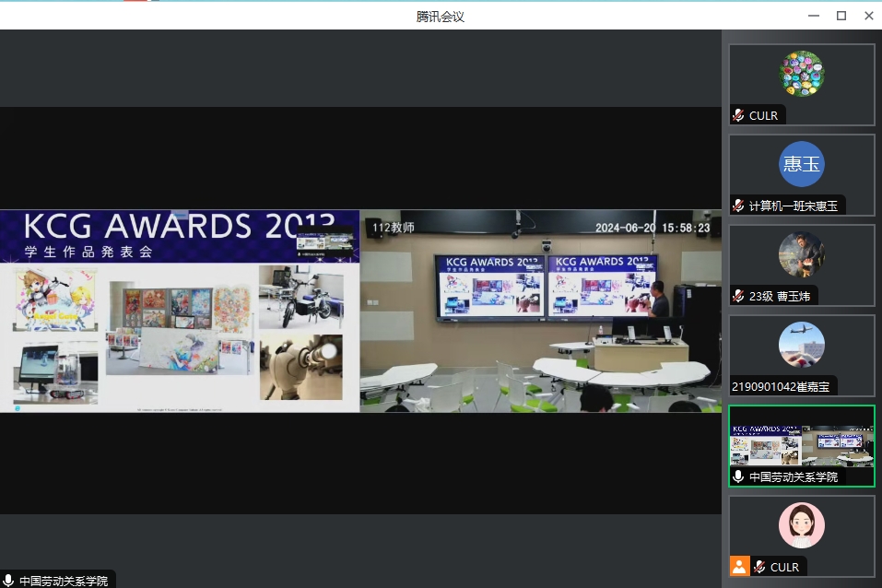Select the colorful round avatar of the top CULR participant
Screen dimensions: 882x588
(x=801, y=74)
